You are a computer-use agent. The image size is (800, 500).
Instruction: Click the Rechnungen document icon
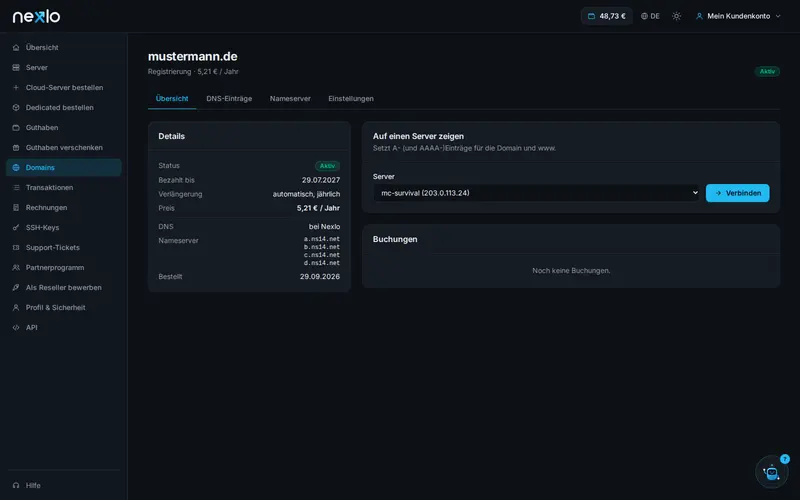(x=16, y=208)
